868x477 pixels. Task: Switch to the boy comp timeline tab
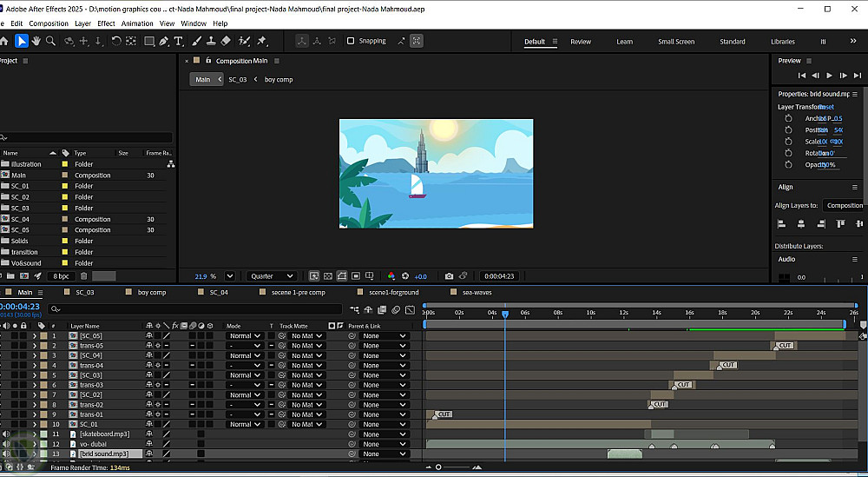click(151, 293)
